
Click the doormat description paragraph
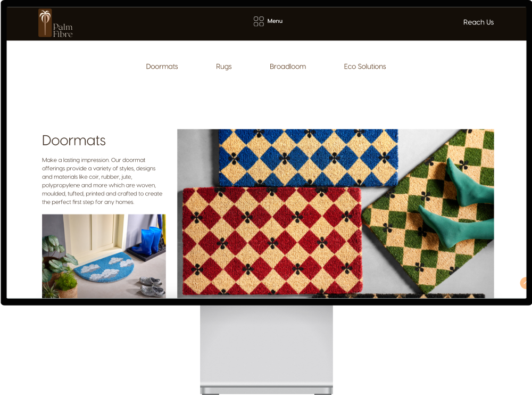pos(102,181)
